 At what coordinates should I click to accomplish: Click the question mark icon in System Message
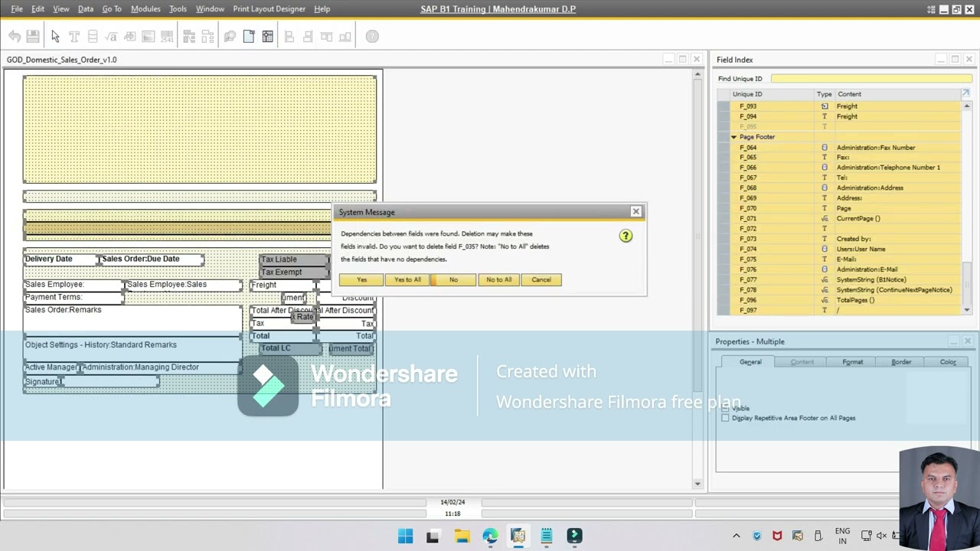pos(626,236)
